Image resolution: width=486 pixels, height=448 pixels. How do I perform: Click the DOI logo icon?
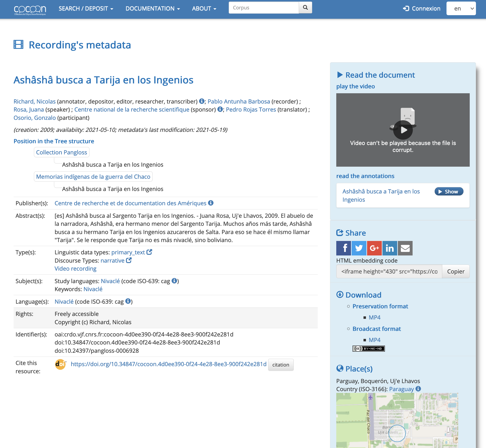click(61, 364)
